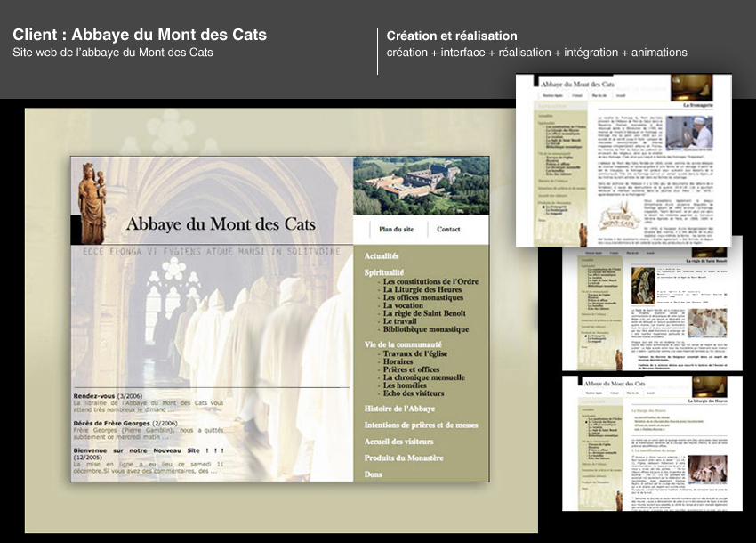Viewport: 756px width, 543px height.
Task: Open La Liturgie des Heures in the menu
Action: [x=422, y=289]
